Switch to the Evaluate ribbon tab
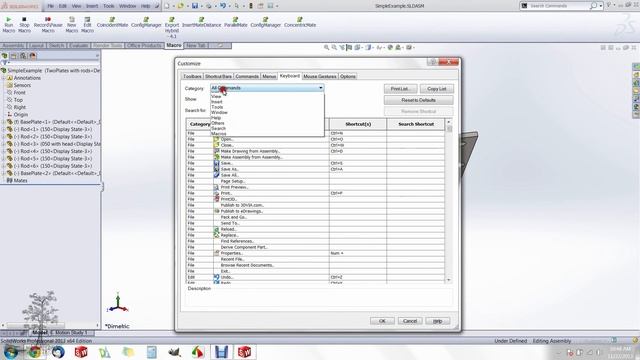 click(78, 45)
